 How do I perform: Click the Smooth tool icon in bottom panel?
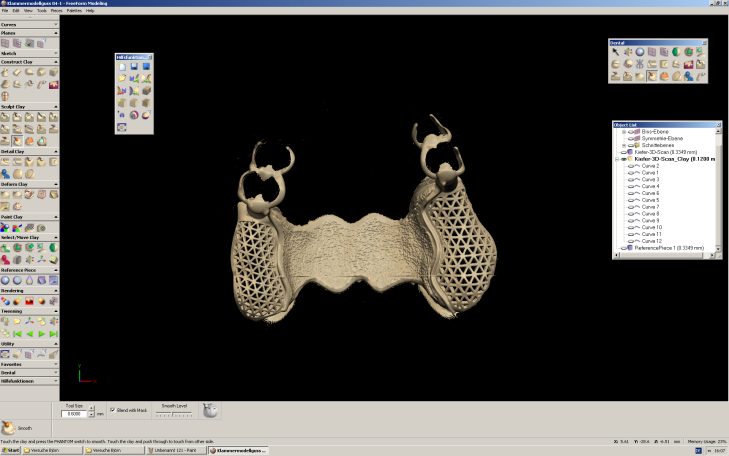[x=10, y=426]
